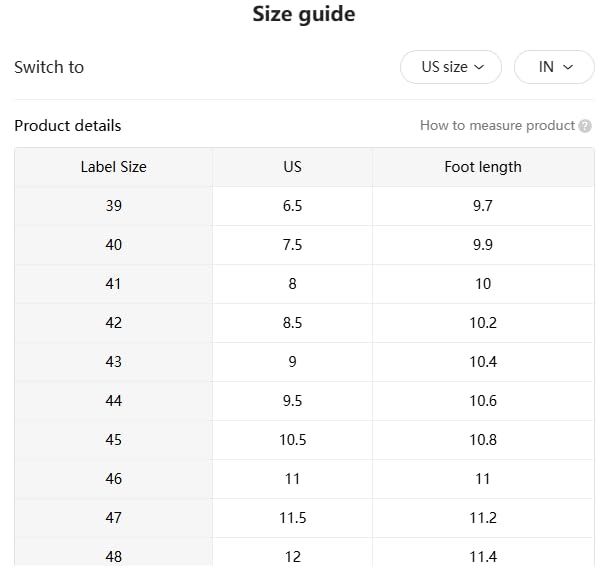This screenshot has width=609, height=568.
Task: Click the Product details heading
Action: pos(68,126)
